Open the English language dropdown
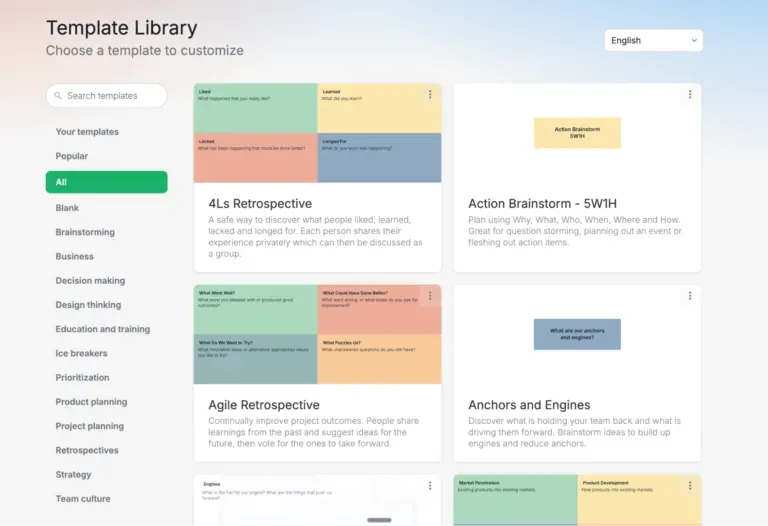Screen dimensions: 768x526 click(653, 40)
